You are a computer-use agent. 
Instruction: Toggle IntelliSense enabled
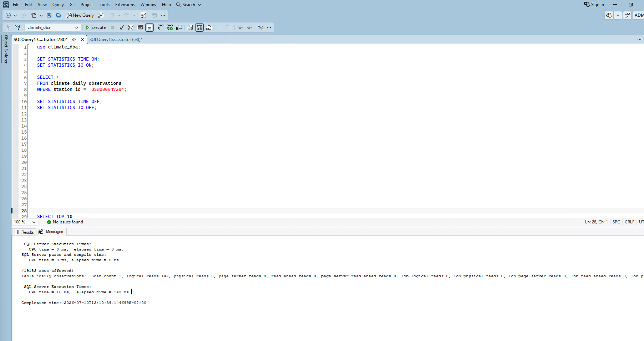[x=149, y=27]
